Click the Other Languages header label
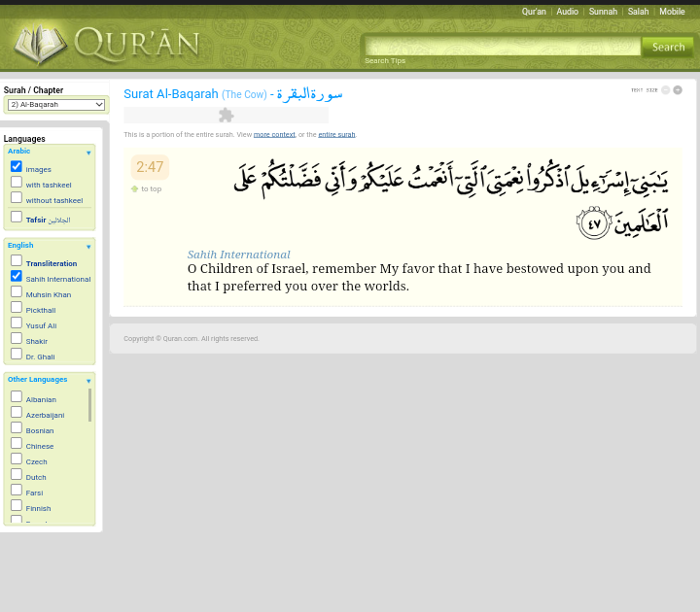This screenshot has height=612, width=700. click(38, 380)
